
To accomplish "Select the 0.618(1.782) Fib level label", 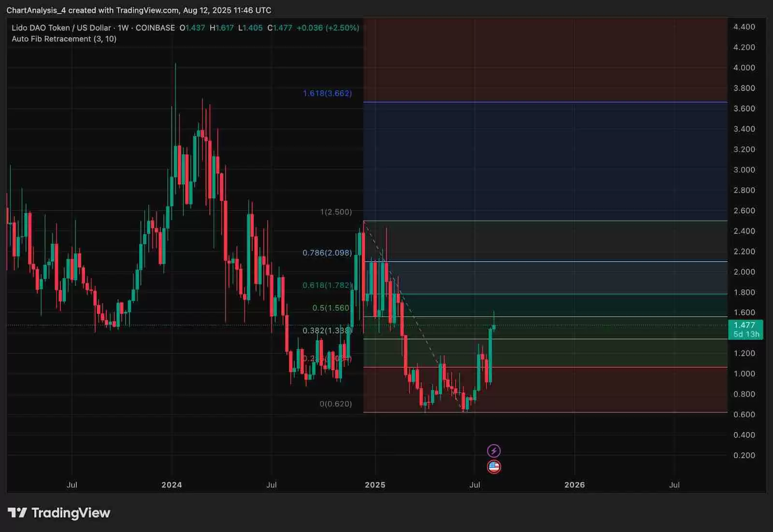I will [327, 285].
